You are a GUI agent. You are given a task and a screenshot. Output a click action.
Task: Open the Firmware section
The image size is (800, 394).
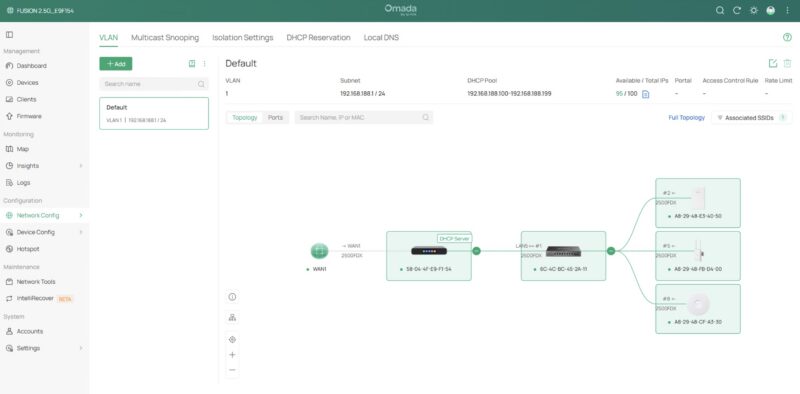tap(29, 116)
